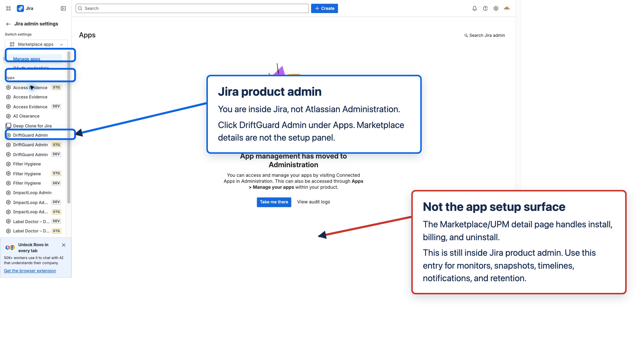
Task: Go back using the Jira admin settings arrow
Action: (8, 24)
